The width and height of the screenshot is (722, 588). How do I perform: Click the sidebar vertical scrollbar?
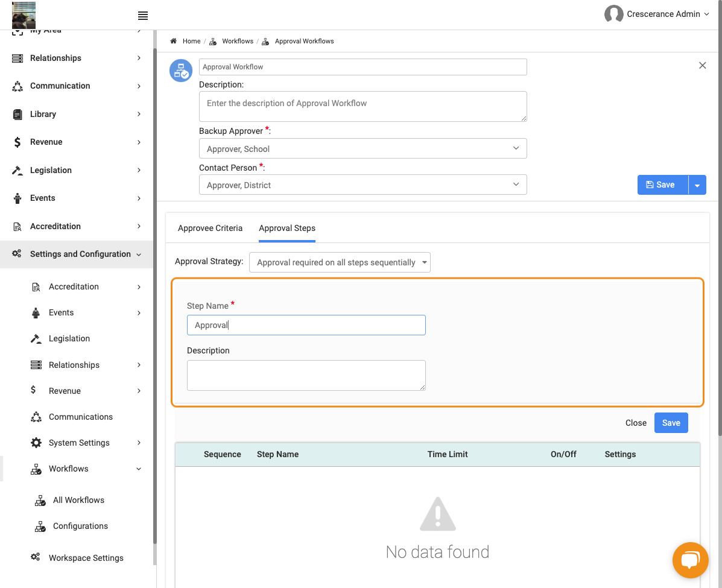(x=154, y=295)
